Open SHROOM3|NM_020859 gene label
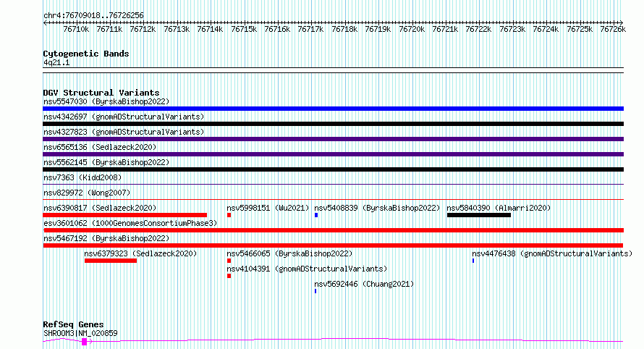Image resolution: width=644 pixels, height=349 pixels. click(80, 333)
